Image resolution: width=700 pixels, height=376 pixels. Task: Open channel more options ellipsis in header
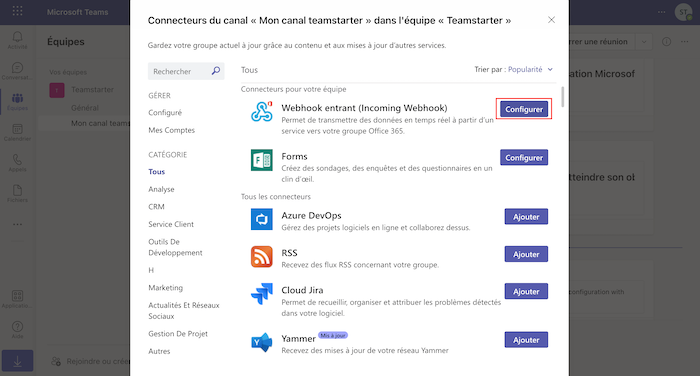pos(684,42)
